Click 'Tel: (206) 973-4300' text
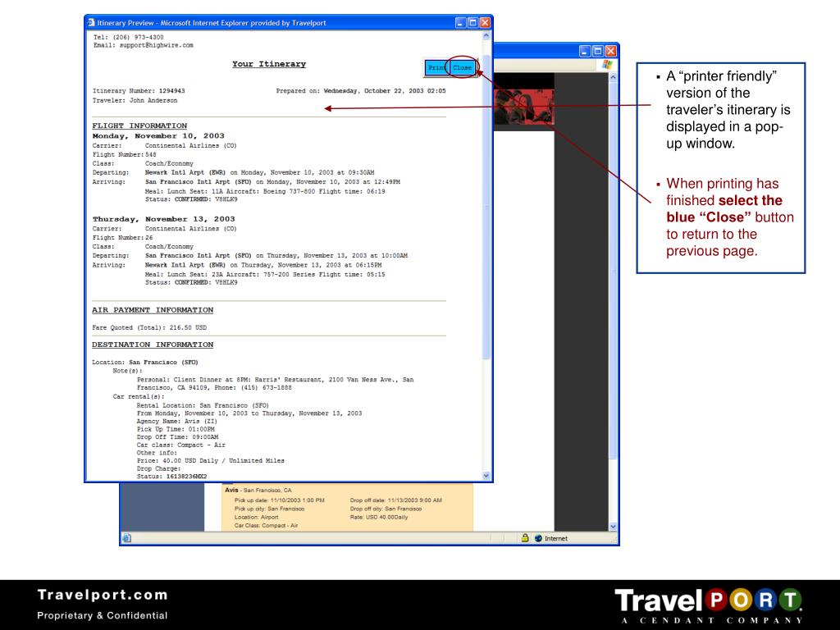840x630 pixels. point(129,37)
